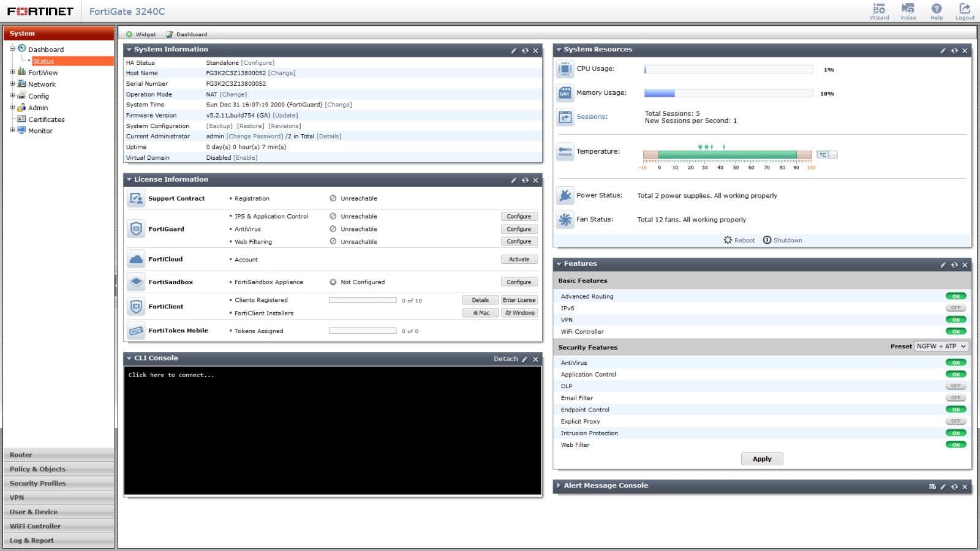Click the temperature gauge bar
Screen dimensions: 980x551
coord(726,155)
